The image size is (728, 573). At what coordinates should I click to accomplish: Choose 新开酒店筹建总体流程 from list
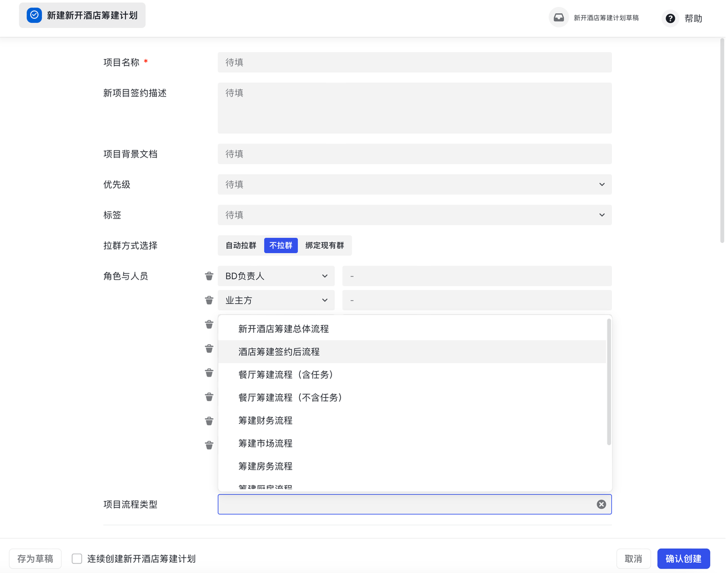[412, 329]
